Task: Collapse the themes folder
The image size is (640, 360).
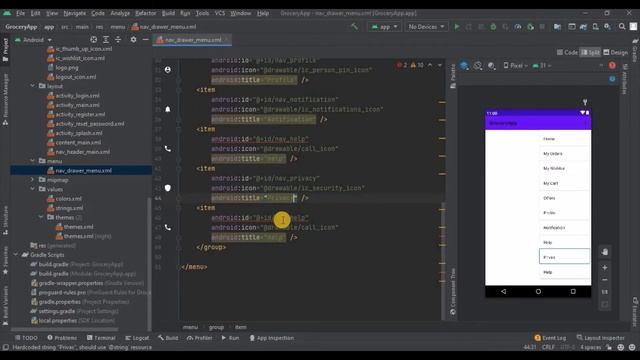Action: click(x=41, y=217)
